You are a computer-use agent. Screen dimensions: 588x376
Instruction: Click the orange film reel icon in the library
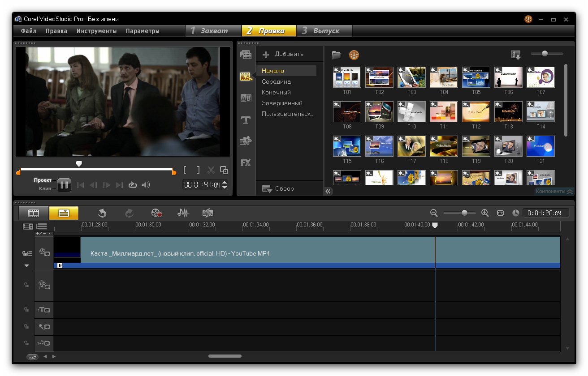click(x=354, y=55)
